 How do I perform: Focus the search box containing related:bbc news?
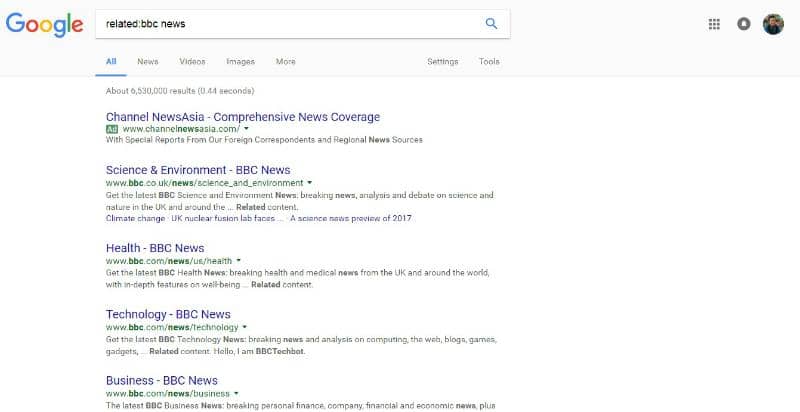pos(303,24)
